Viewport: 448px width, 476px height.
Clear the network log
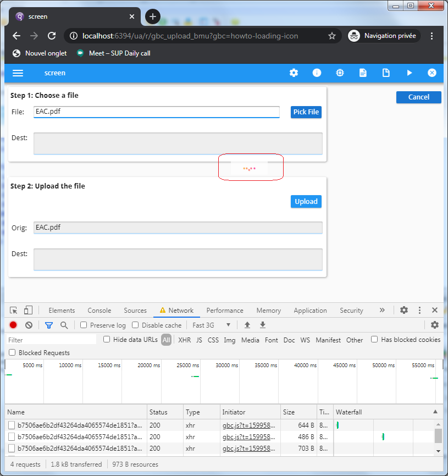(29, 325)
